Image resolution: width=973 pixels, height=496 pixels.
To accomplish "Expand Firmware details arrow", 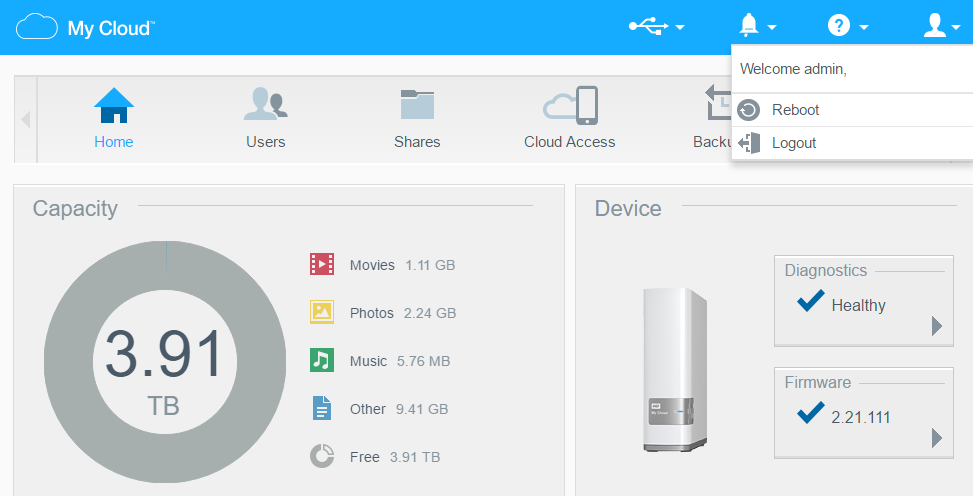I will [x=937, y=438].
